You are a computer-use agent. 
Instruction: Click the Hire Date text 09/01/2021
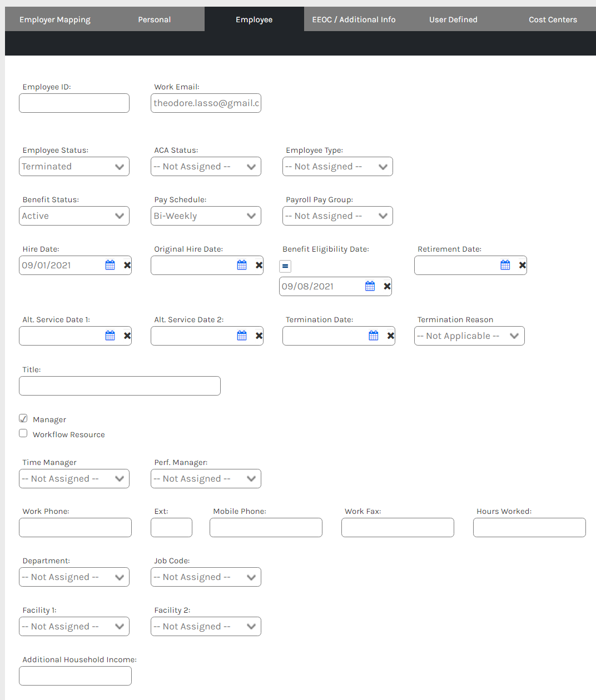tap(47, 266)
